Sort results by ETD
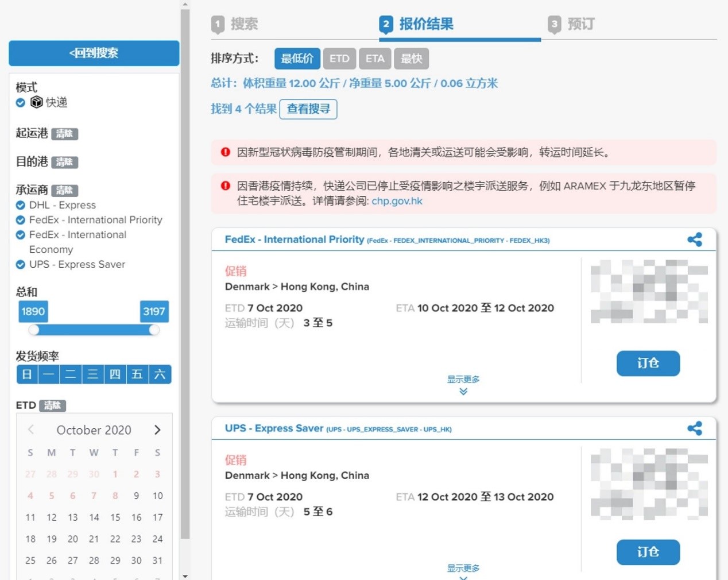The width and height of the screenshot is (728, 580). [339, 59]
